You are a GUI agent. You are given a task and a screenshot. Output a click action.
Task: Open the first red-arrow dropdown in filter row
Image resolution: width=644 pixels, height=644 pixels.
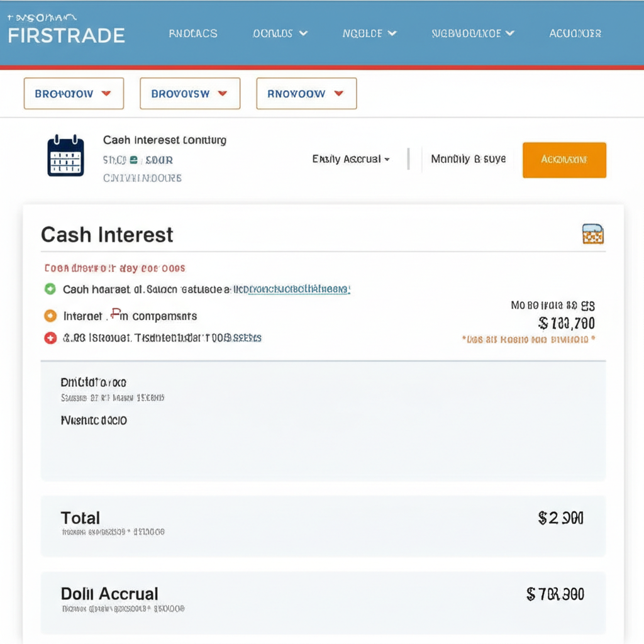(74, 94)
